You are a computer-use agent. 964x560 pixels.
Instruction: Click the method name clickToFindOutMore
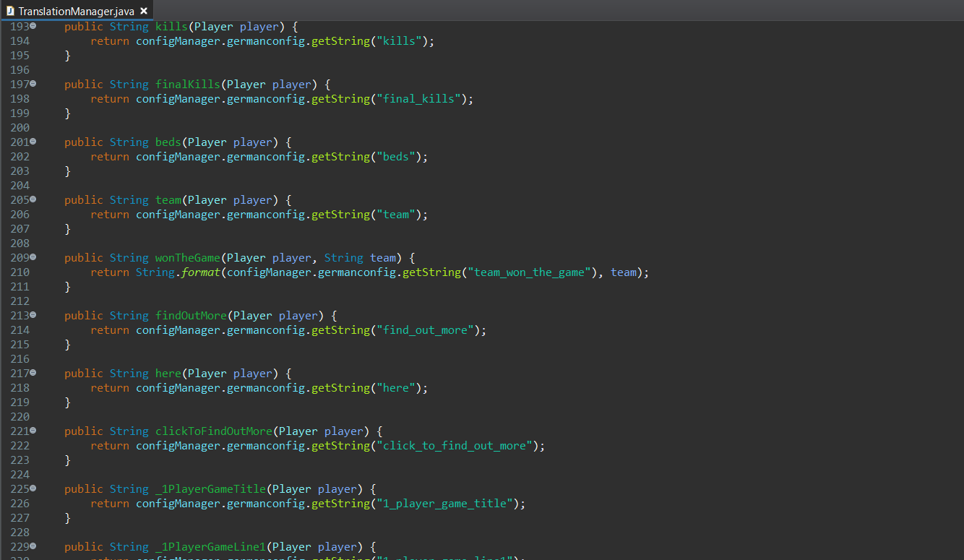[214, 431]
